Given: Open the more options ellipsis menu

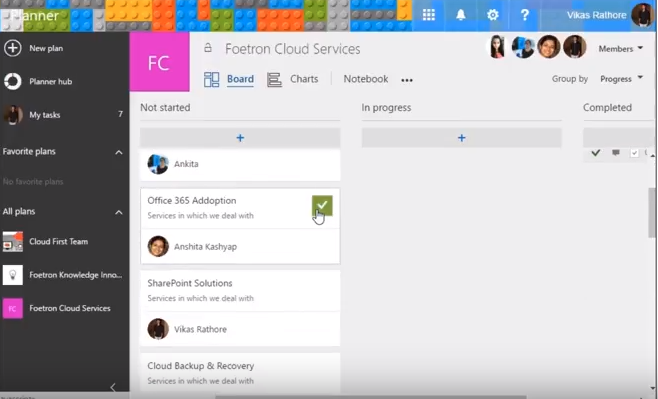Looking at the screenshot, I should click(407, 80).
